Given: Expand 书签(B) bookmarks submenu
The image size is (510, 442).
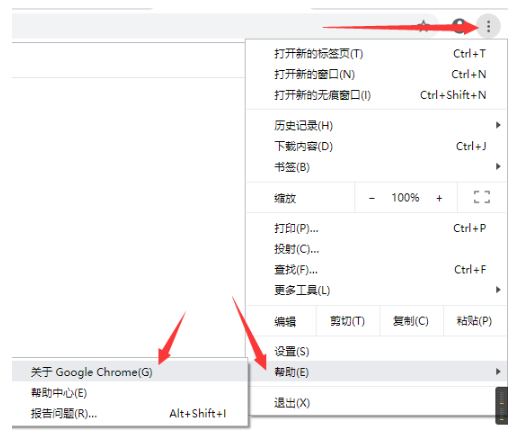Looking at the screenshot, I should tap(377, 167).
